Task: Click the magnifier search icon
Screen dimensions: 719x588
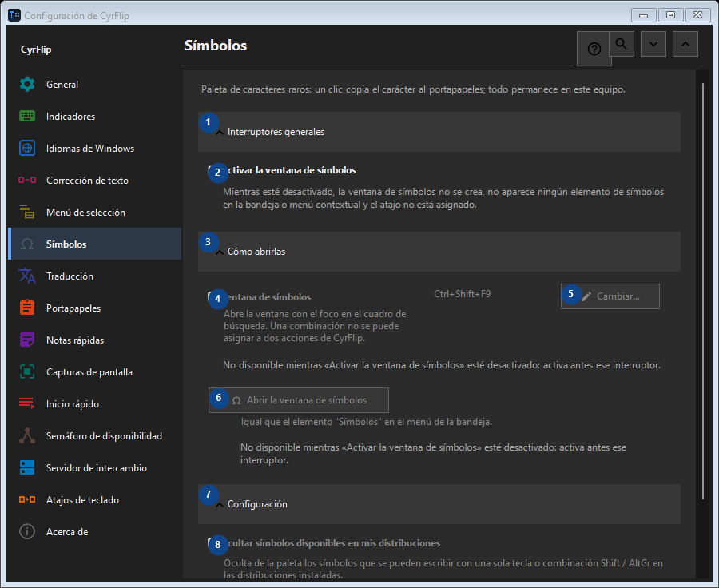Action: point(622,44)
